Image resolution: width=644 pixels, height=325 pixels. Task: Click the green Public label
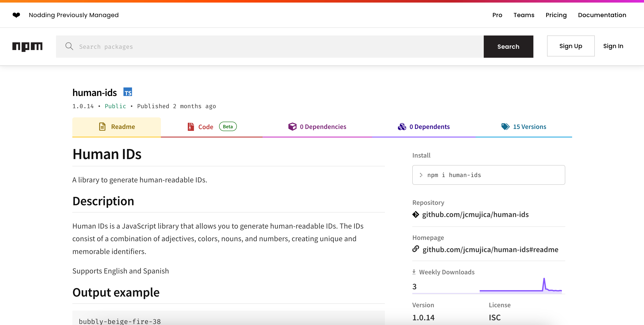coord(115,106)
